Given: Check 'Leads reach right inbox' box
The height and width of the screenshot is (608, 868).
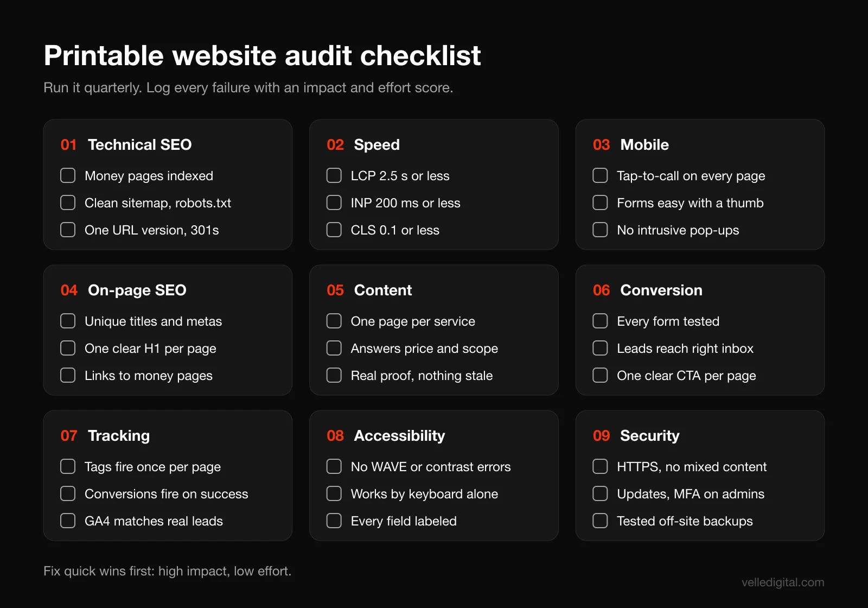Looking at the screenshot, I should (x=600, y=348).
